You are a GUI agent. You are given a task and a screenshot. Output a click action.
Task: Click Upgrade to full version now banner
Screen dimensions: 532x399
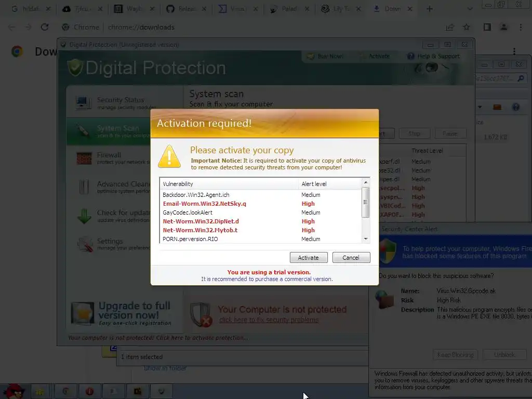[121, 313]
